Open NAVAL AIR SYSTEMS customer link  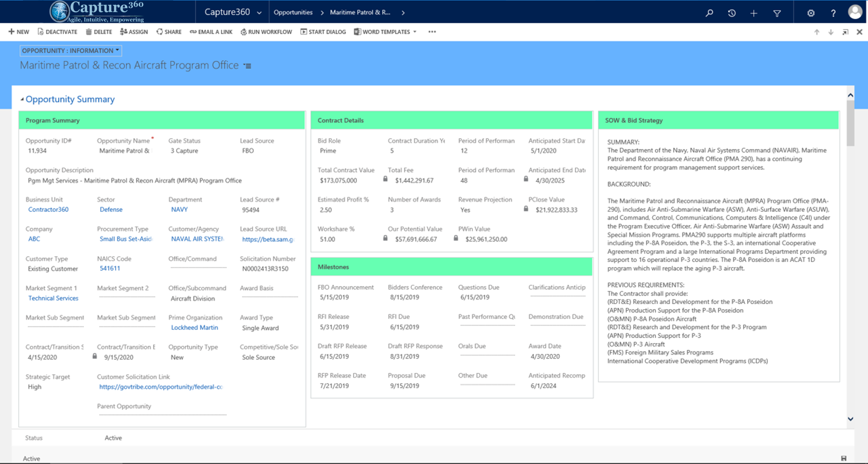pos(197,239)
